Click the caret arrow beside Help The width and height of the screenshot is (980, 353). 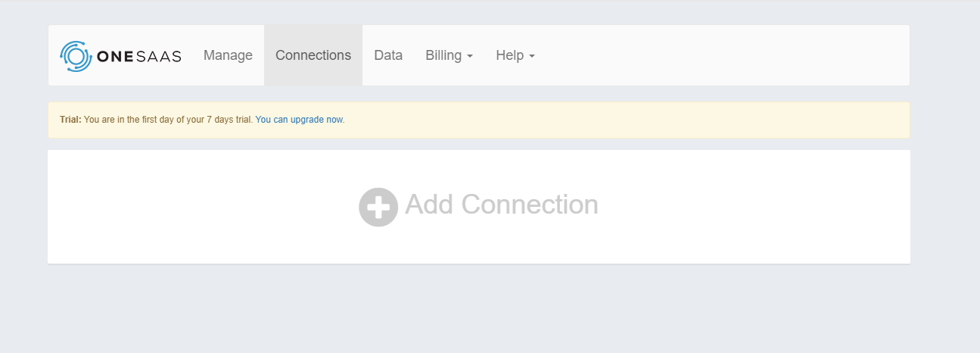pyautogui.click(x=532, y=57)
